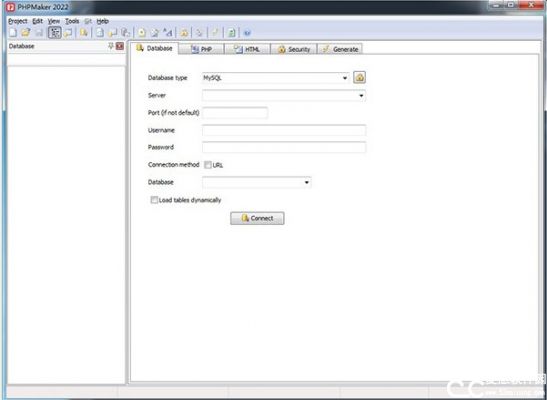Open the View menu

click(x=54, y=21)
